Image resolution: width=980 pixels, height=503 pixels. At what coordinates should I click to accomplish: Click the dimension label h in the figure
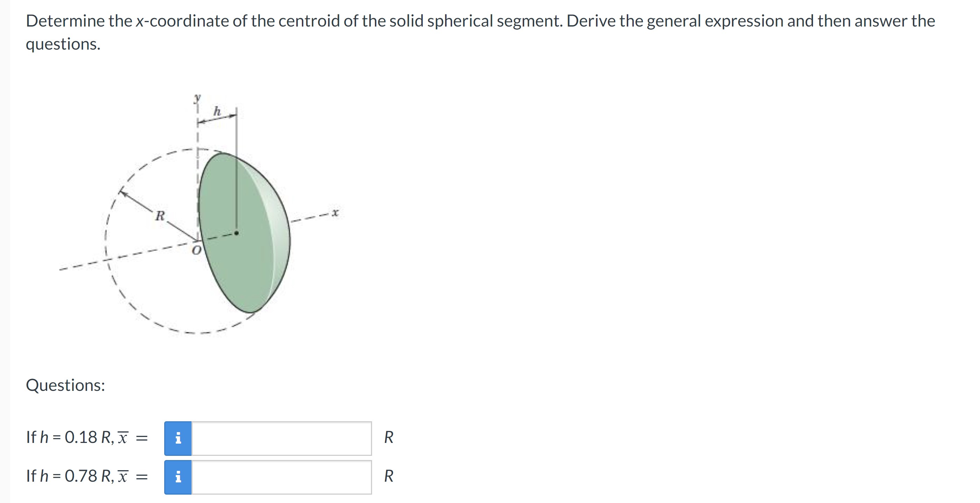coord(217,112)
